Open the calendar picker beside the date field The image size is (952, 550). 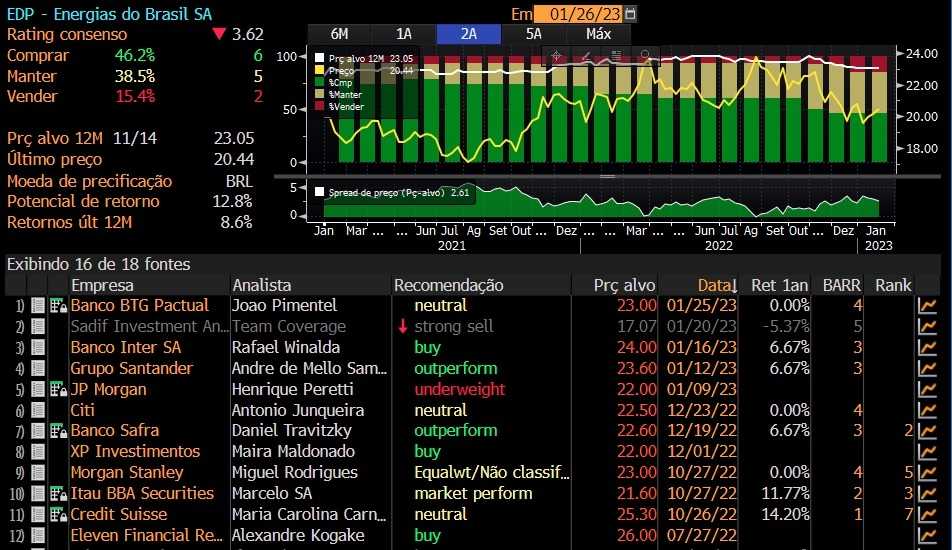pos(630,13)
